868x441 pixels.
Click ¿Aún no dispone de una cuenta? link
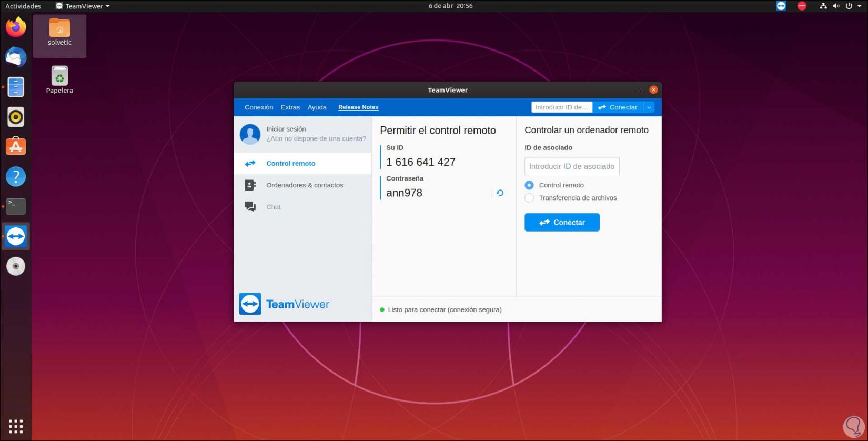316,139
